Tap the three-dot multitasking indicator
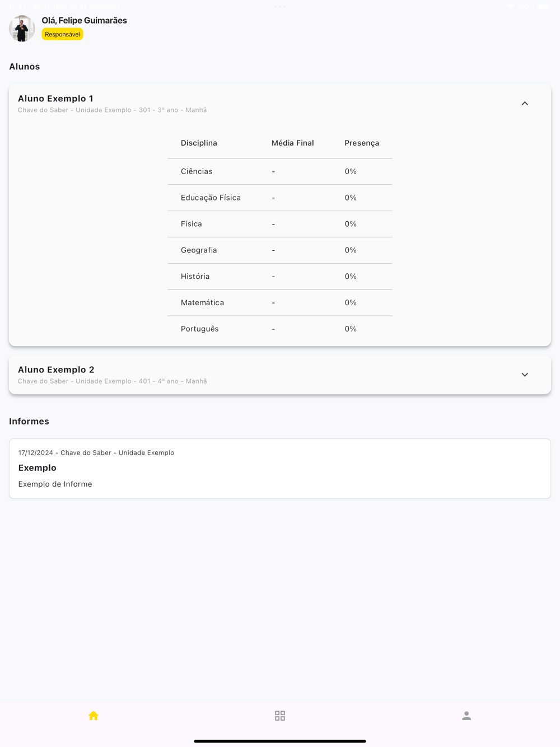This screenshot has width=560, height=747. click(x=280, y=7)
